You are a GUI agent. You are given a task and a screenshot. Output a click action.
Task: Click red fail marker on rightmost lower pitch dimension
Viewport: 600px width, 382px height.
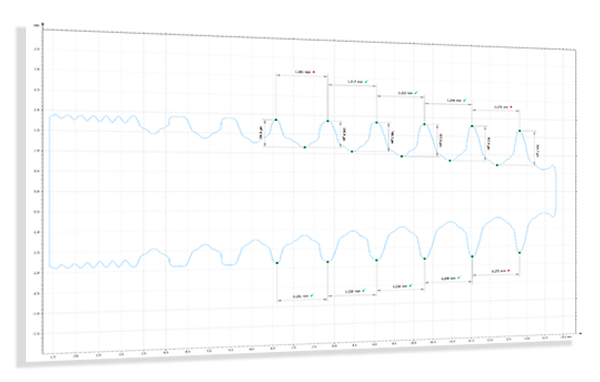coord(509,271)
